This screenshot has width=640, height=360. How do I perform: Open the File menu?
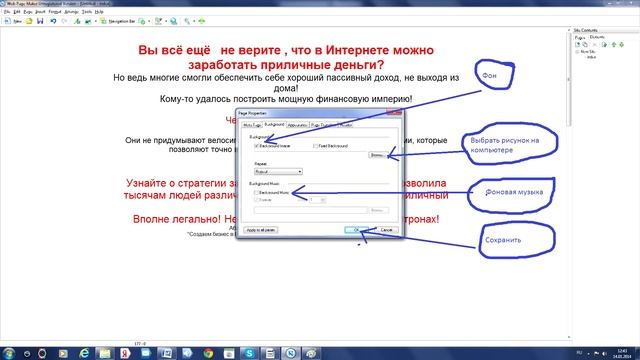point(7,12)
